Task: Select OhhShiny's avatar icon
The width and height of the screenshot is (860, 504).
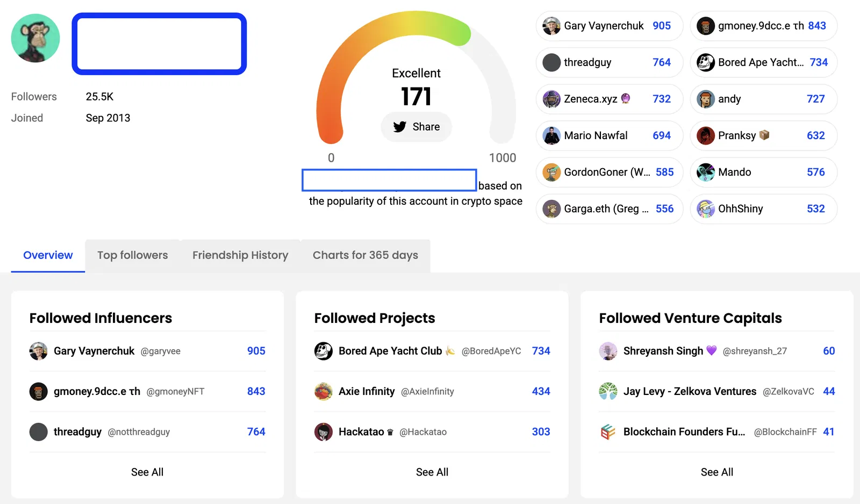Action: coord(706,208)
